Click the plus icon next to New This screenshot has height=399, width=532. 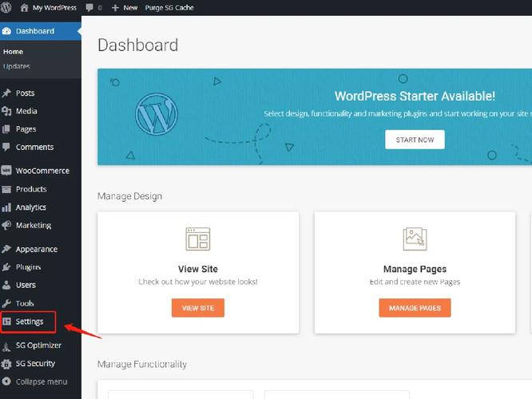coord(115,7)
